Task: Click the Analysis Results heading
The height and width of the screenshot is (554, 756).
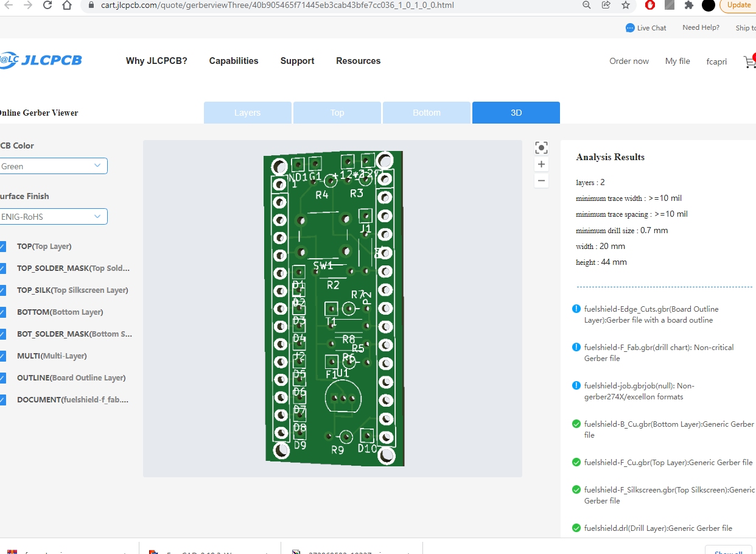Action: (x=610, y=157)
